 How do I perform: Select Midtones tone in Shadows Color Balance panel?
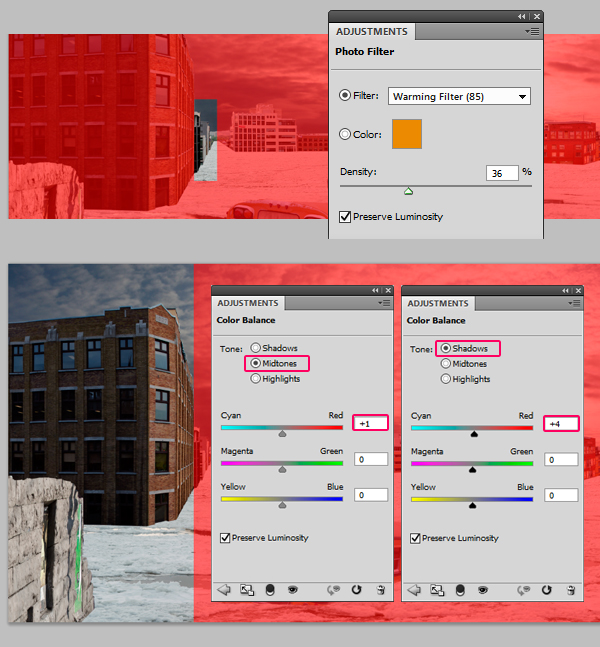point(446,364)
